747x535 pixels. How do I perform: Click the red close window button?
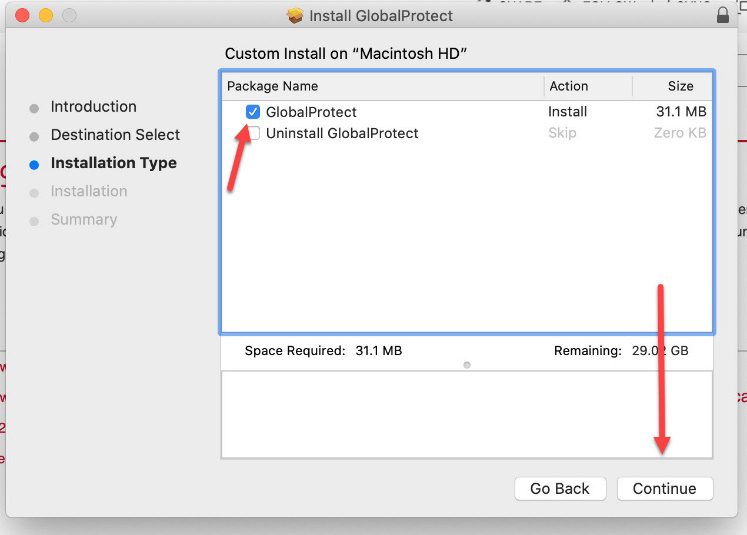[x=22, y=15]
